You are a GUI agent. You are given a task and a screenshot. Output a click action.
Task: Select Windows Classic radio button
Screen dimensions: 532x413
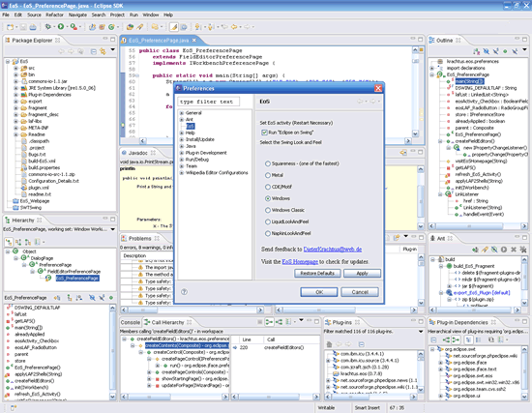tap(268, 210)
